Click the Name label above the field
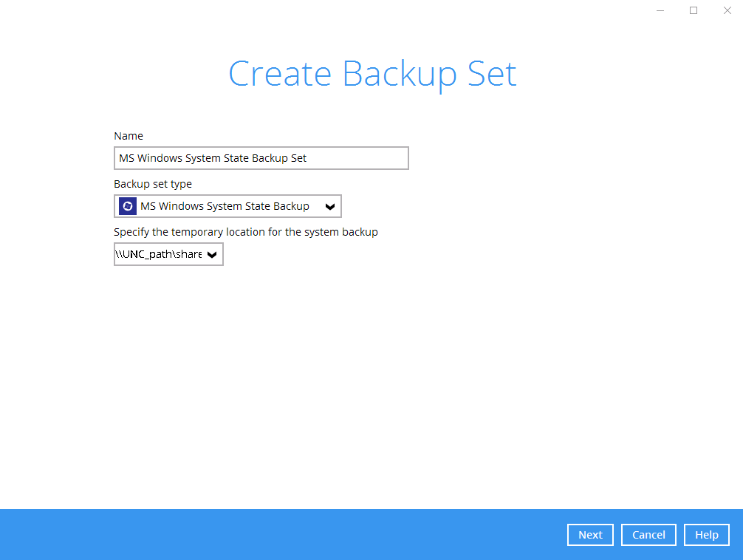Screen dimensions: 743x560 pyautogui.click(x=129, y=136)
